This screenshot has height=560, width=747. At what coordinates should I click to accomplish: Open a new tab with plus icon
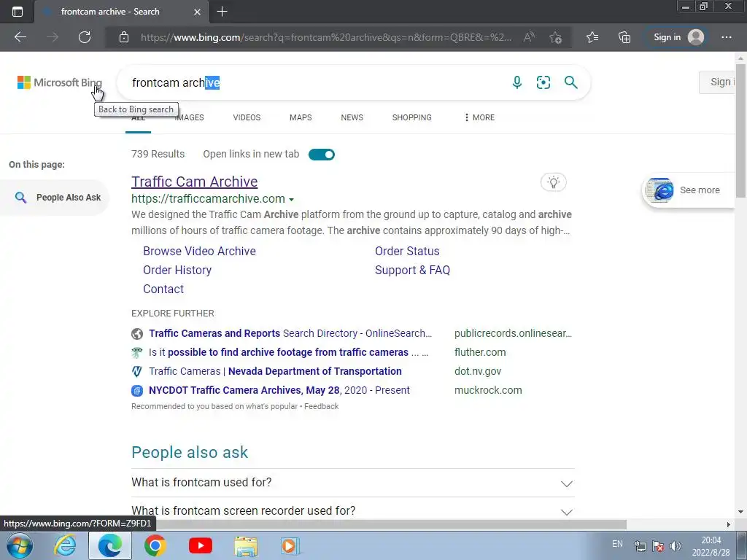pos(222,12)
